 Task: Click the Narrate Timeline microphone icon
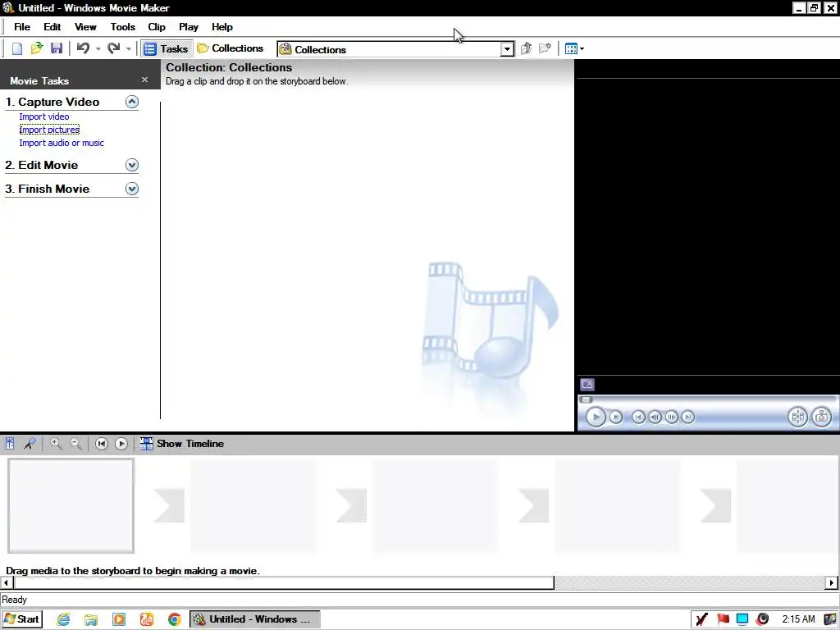coord(30,444)
